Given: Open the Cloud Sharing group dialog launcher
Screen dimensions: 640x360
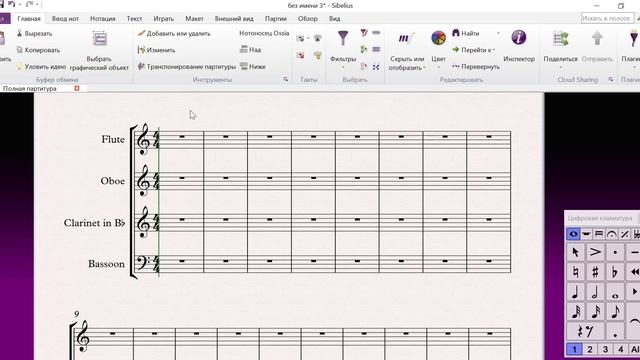Looking at the screenshot, I should tap(611, 80).
